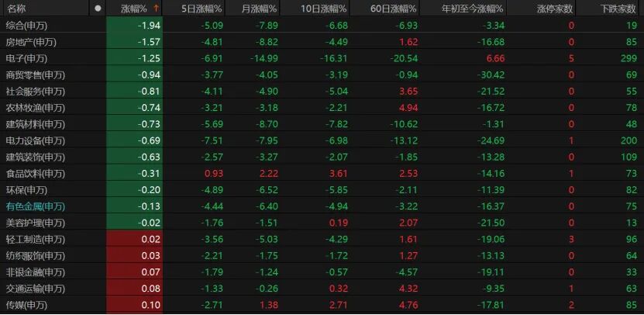Select the 美容护理(申万) row name
The image size is (644, 315).
pyautogui.click(x=36, y=223)
